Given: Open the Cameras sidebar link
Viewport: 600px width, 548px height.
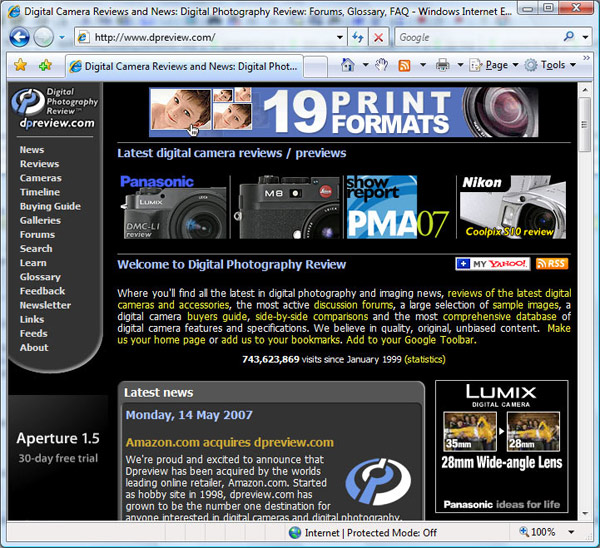Looking at the screenshot, I should 41,178.
